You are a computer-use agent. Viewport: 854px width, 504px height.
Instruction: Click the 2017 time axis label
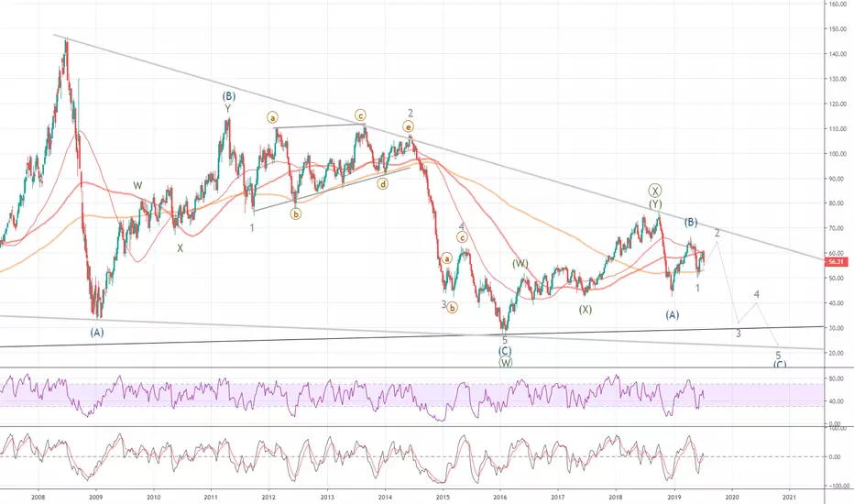[558, 497]
